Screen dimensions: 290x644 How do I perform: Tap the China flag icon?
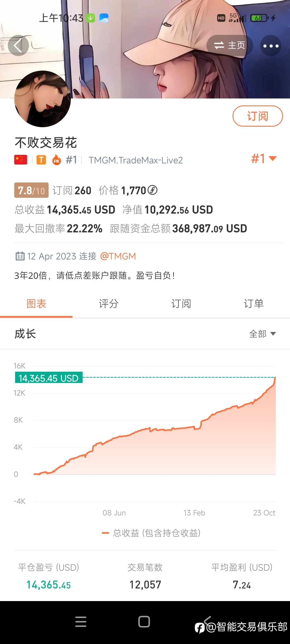[21, 160]
